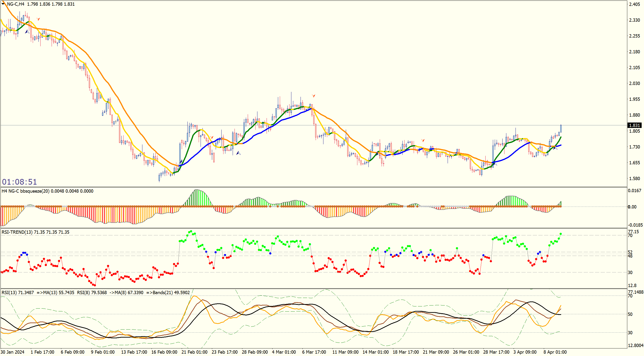This screenshot has height=356, width=644.
Task: Click the blue buy arrow below 1 Feb candles
Action: pyautogui.click(x=27, y=32)
